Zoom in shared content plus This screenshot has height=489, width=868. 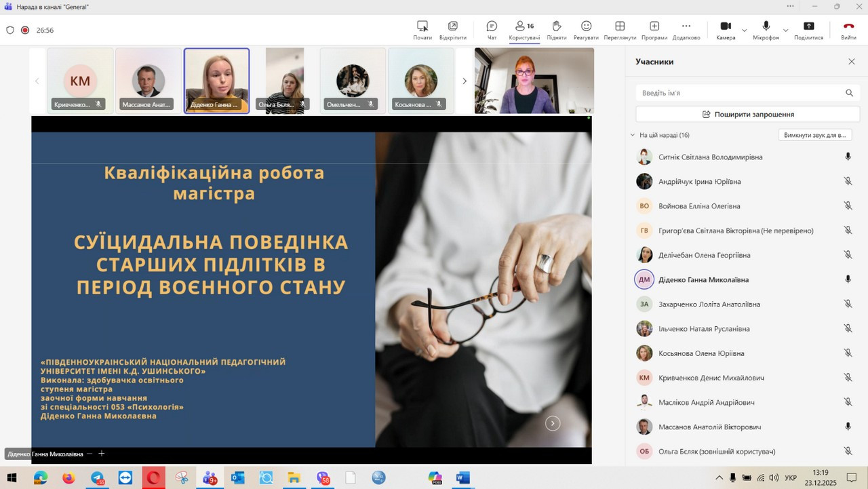[x=102, y=454]
